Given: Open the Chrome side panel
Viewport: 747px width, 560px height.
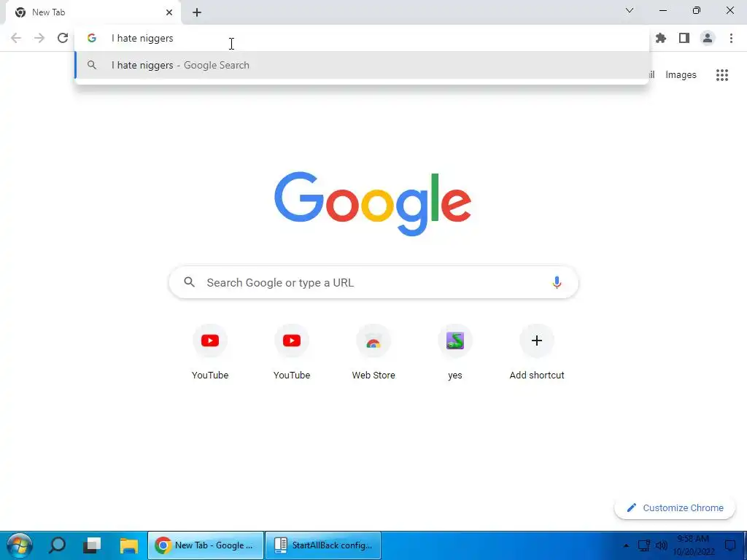Looking at the screenshot, I should 684,38.
